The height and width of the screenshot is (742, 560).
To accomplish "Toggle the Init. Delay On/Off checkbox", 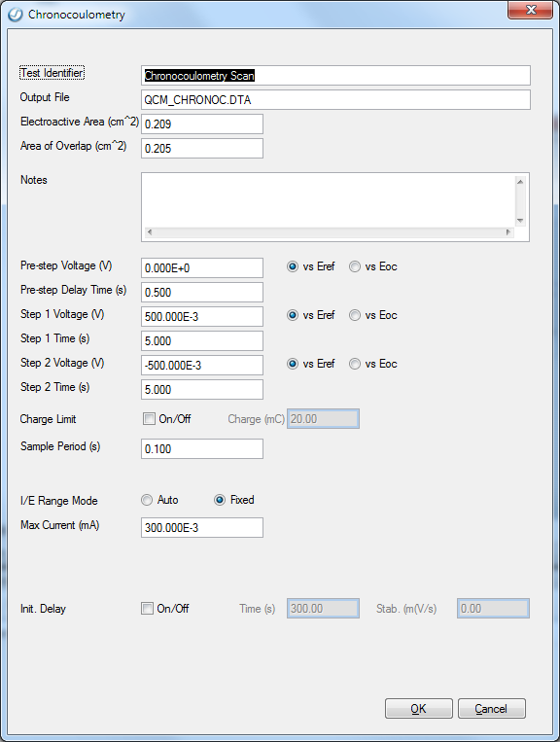I will point(147,609).
